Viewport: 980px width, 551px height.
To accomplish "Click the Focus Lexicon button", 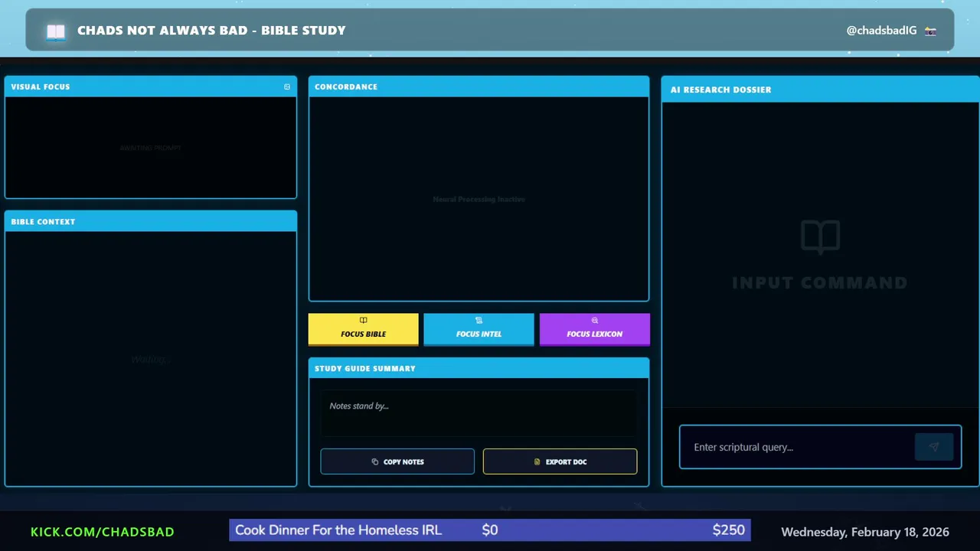I will [x=595, y=329].
